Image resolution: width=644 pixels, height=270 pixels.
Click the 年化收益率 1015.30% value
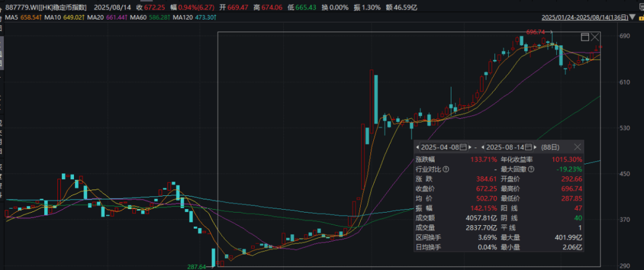[566, 159]
